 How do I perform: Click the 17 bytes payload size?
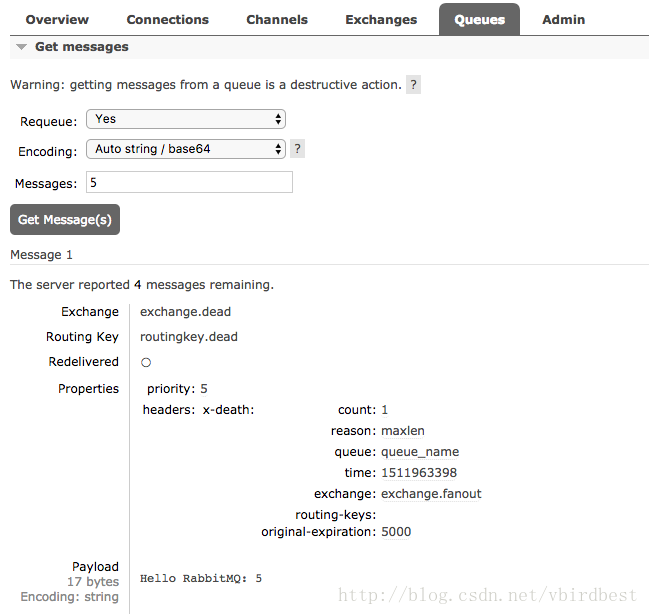click(x=93, y=582)
